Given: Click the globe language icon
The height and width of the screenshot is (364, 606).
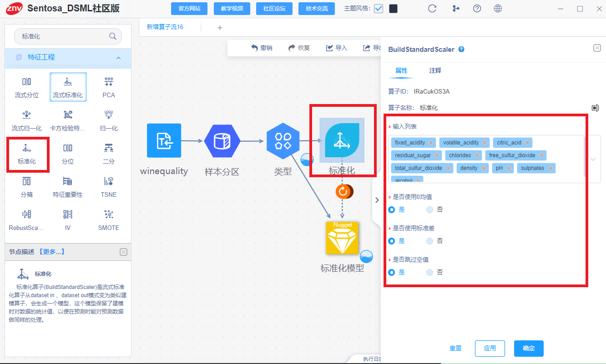Looking at the screenshot, I should click(498, 9).
